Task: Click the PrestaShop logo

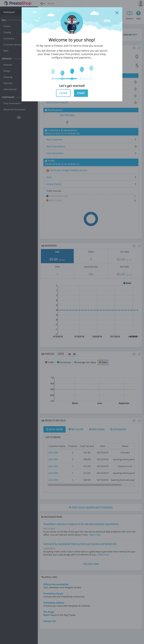Action: click(17, 3)
